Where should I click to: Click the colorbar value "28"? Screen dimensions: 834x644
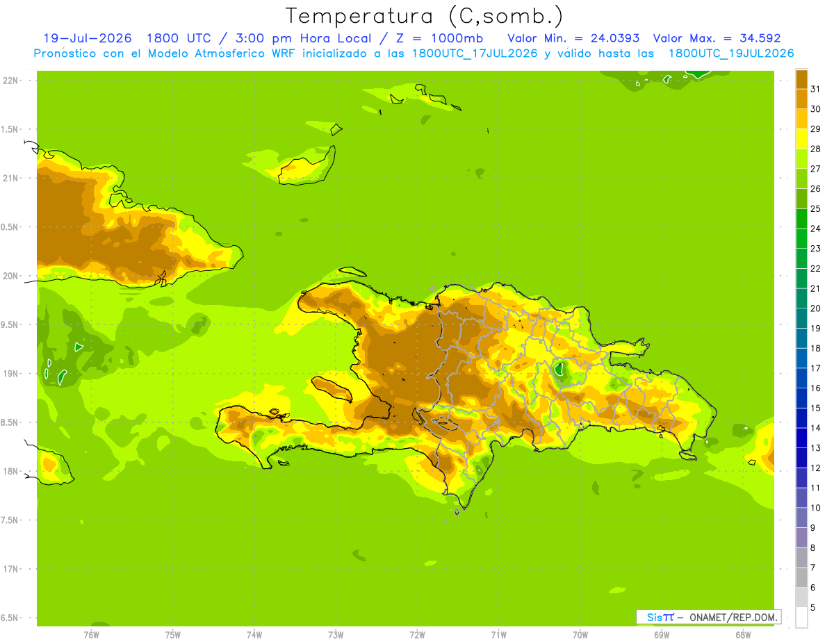pyautogui.click(x=816, y=149)
